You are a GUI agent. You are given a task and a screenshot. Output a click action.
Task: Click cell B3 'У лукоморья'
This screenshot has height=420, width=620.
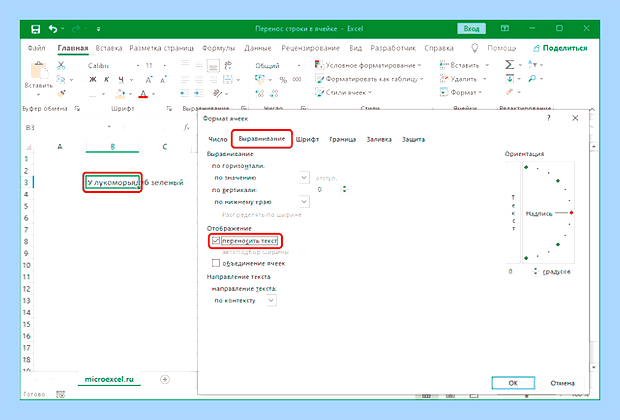[113, 182]
